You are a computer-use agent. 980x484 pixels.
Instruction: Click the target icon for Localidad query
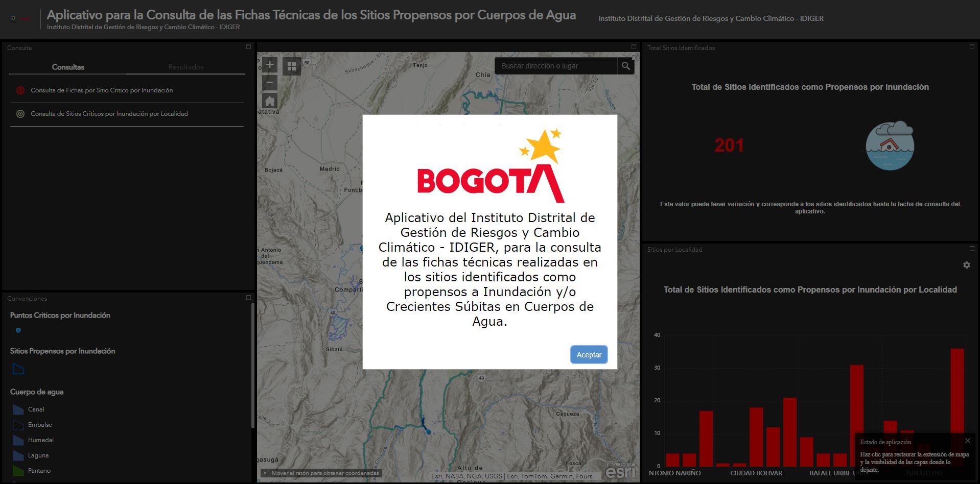coord(20,114)
